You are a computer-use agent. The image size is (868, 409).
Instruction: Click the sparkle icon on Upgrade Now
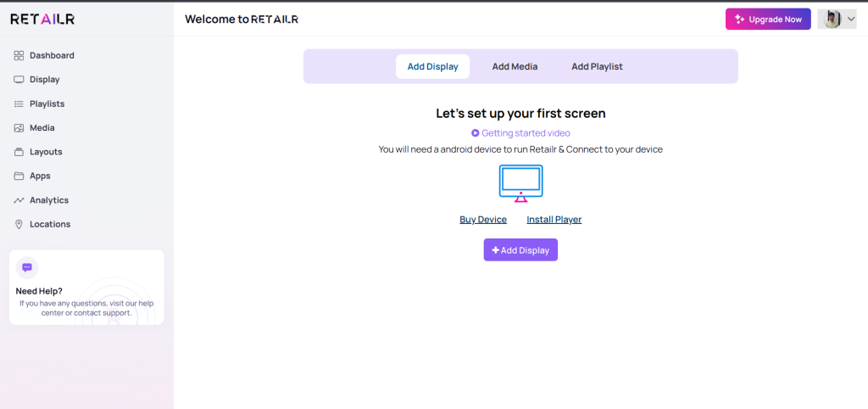tap(739, 19)
